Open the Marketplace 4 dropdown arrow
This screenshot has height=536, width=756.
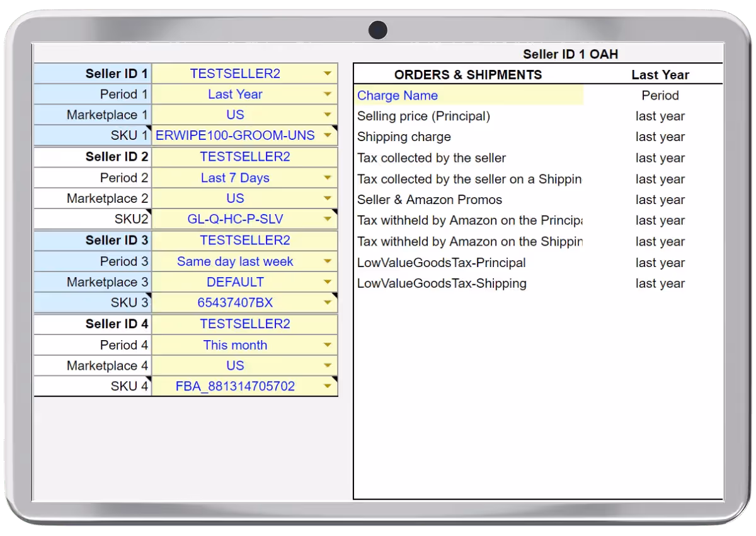point(327,366)
